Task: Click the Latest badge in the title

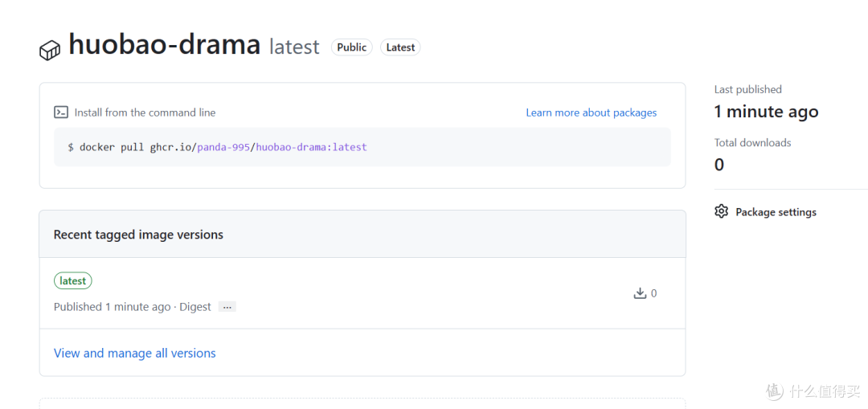Action: pos(400,47)
